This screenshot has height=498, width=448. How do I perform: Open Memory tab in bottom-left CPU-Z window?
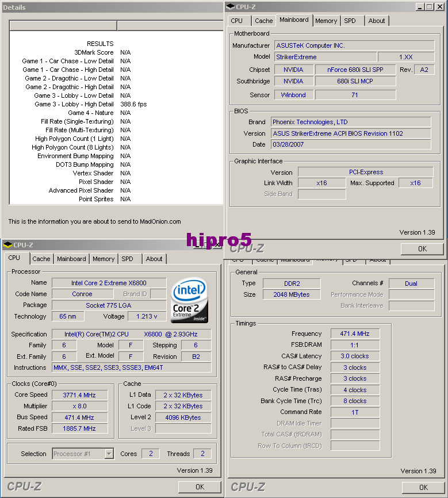pos(104,259)
